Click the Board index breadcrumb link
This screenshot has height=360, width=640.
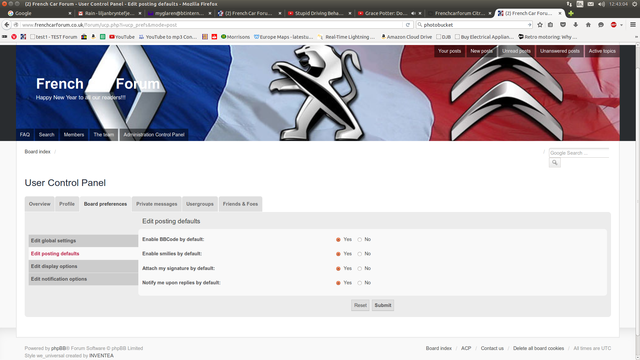38,152
